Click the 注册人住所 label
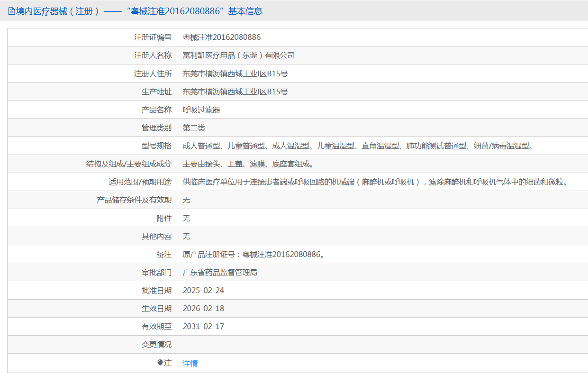Screen dimensions: 588x376 153,73
